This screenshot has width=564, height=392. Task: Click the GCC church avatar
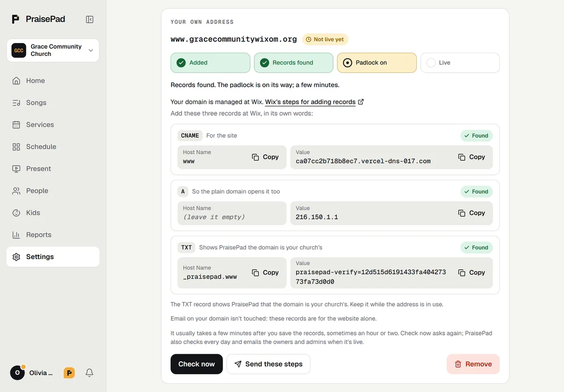click(19, 50)
